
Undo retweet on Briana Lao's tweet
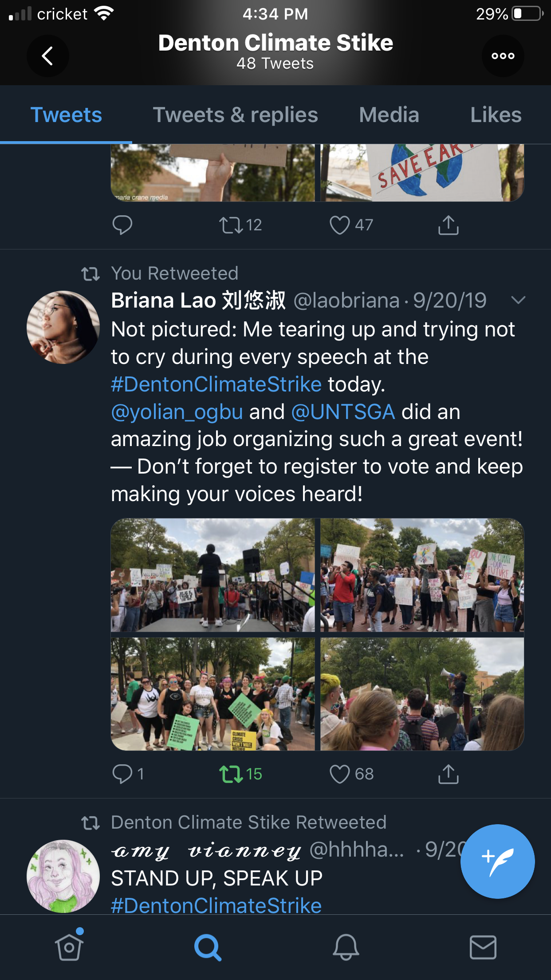231,774
